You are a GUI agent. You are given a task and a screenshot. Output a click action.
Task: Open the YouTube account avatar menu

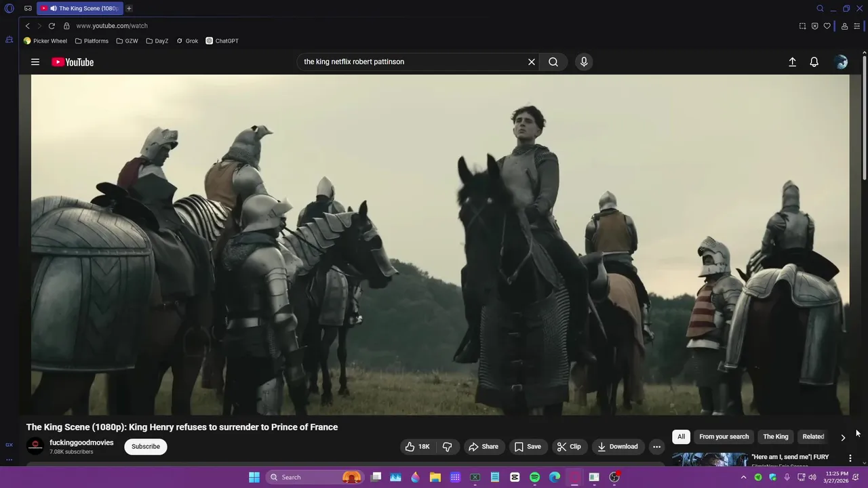coord(842,62)
